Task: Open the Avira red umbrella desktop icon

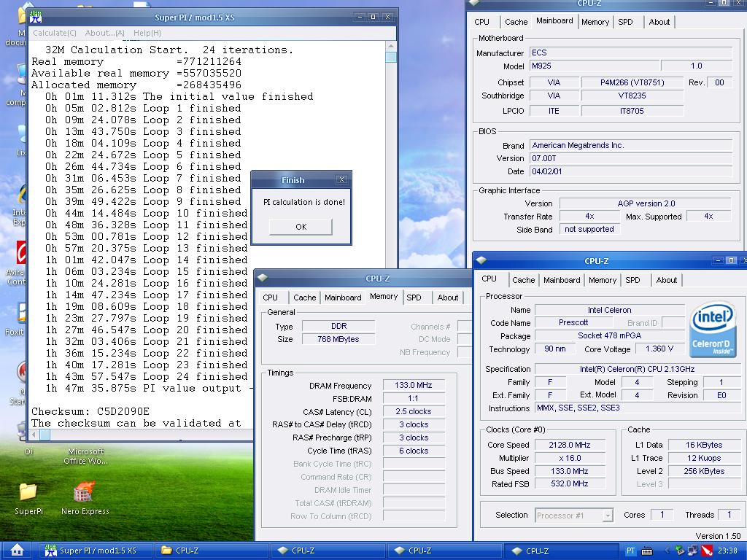Action: pyautogui.click(x=21, y=252)
